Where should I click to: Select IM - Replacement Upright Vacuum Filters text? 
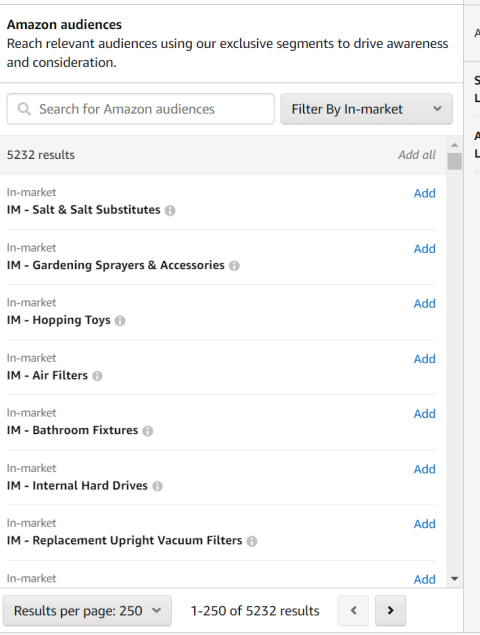124,541
